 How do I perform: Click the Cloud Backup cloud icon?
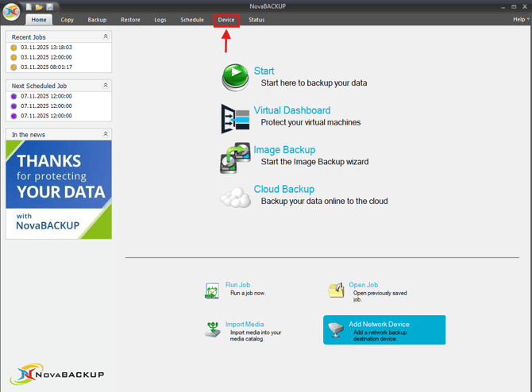click(x=235, y=197)
